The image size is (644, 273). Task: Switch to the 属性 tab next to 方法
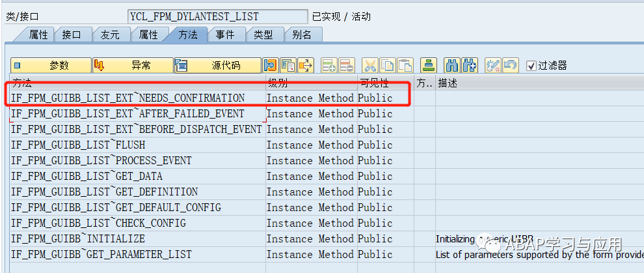pyautogui.click(x=148, y=35)
